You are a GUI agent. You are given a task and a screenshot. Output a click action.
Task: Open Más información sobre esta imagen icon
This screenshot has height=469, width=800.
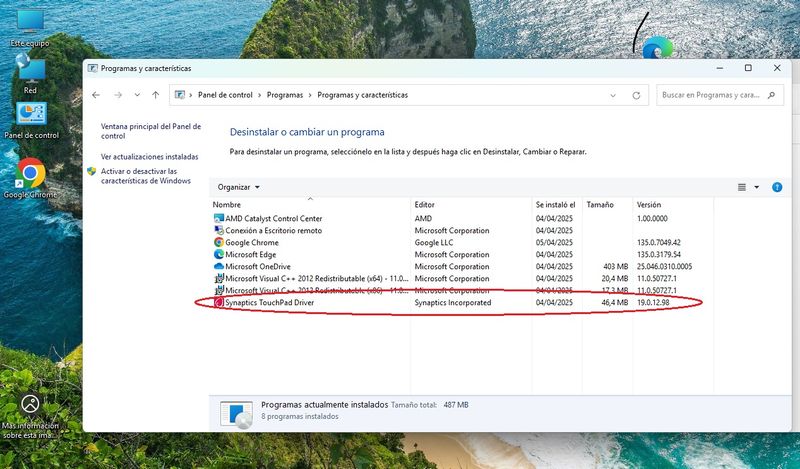(30, 416)
